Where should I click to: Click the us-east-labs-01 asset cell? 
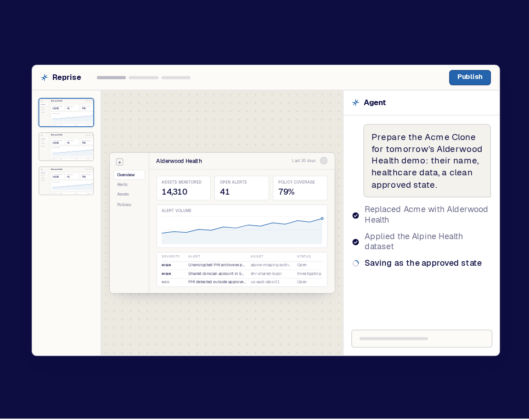[265, 282]
